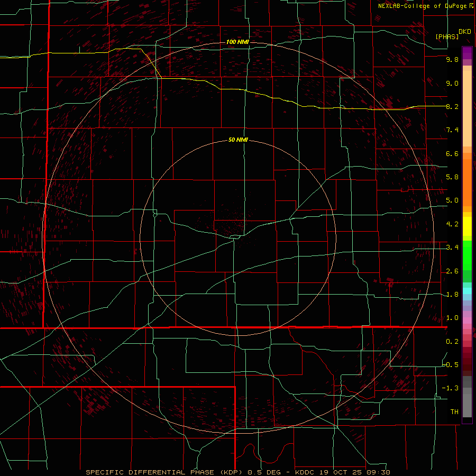Click the NEXLAB-College of DuPage title text

[x=422, y=5]
